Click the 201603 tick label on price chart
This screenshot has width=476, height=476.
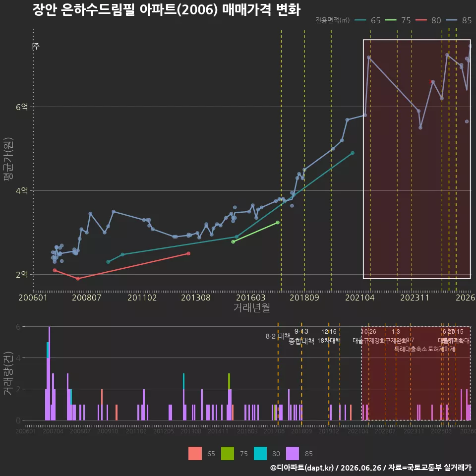[251, 297]
